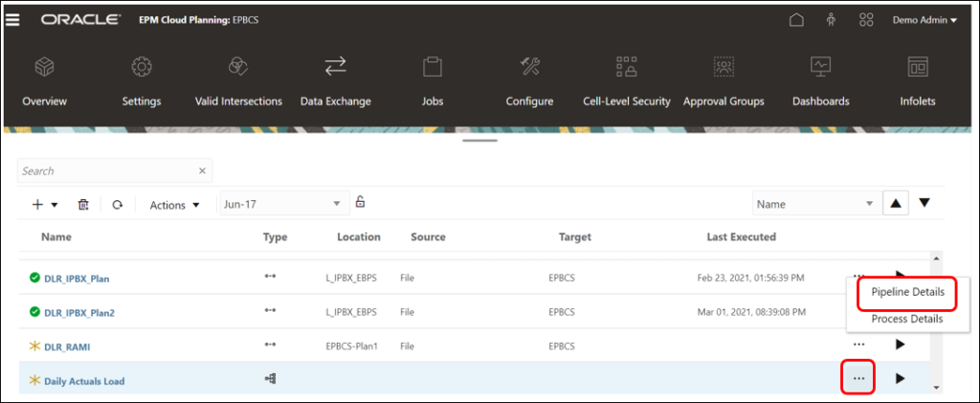Image resolution: width=980 pixels, height=403 pixels.
Task: Choose Process Details from the menu
Action: click(x=907, y=319)
